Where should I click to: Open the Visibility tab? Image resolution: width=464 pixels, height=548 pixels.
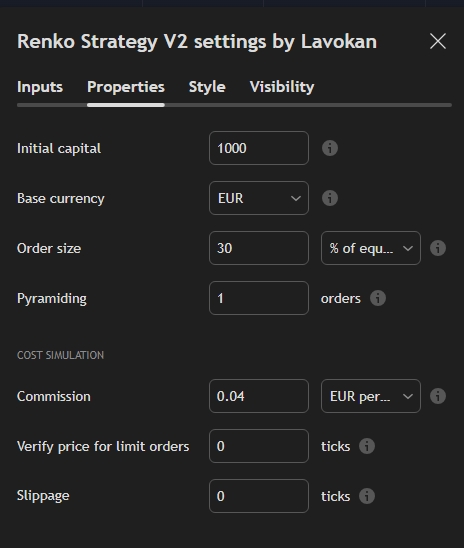tap(282, 87)
